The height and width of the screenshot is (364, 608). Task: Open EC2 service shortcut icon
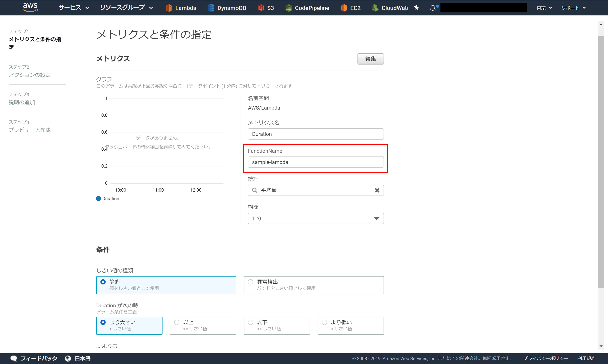344,8
